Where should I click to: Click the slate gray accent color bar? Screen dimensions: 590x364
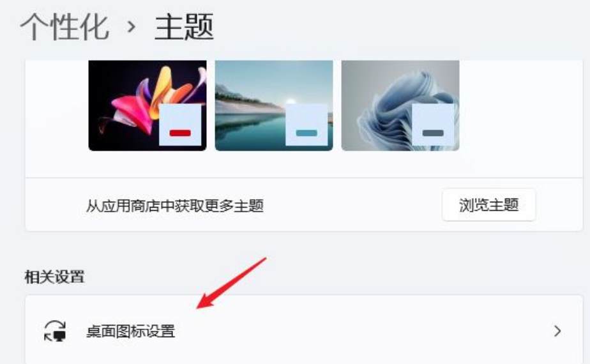433,133
